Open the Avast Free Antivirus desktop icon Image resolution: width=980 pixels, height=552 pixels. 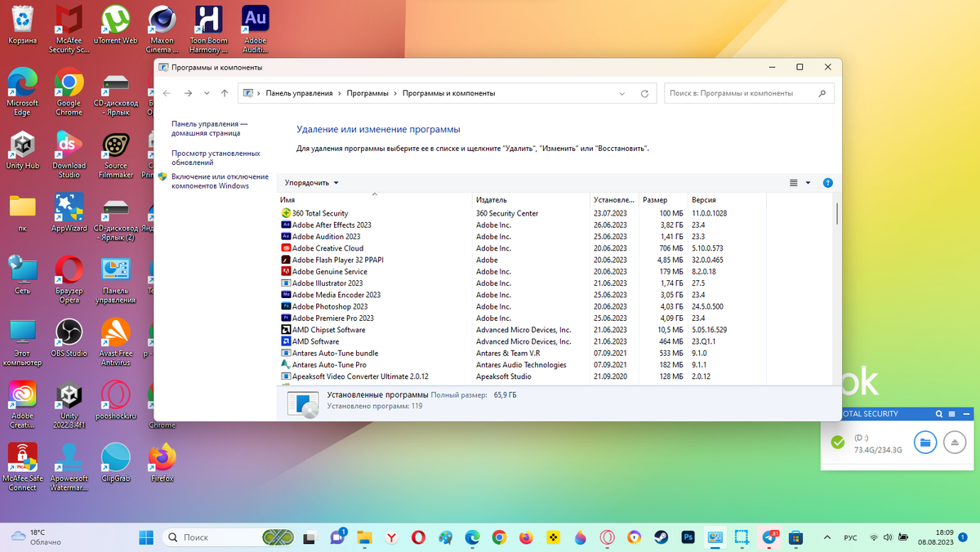115,342
